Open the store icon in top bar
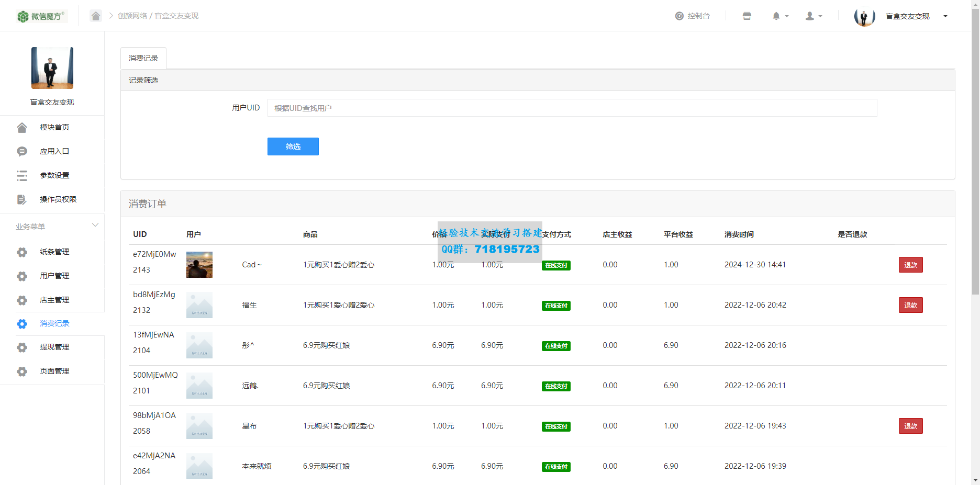 747,16
